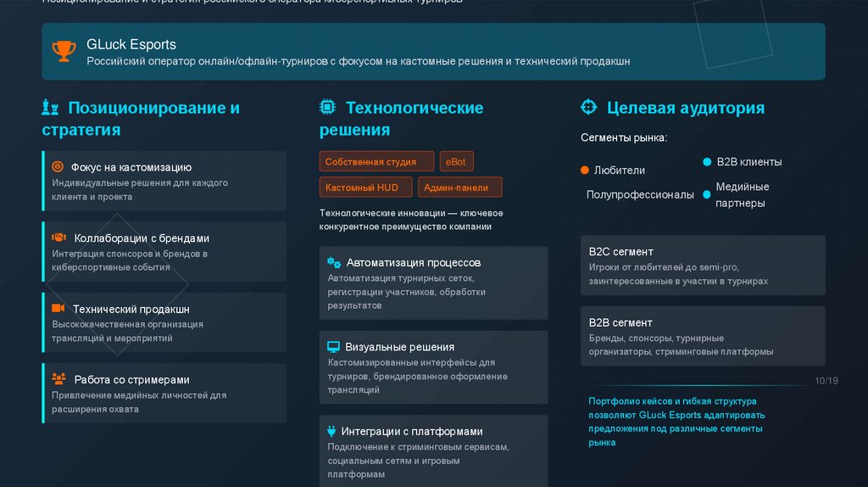
Task: Click the Российский оператор онлайн/офлайн-турниров description
Action: coord(359,61)
